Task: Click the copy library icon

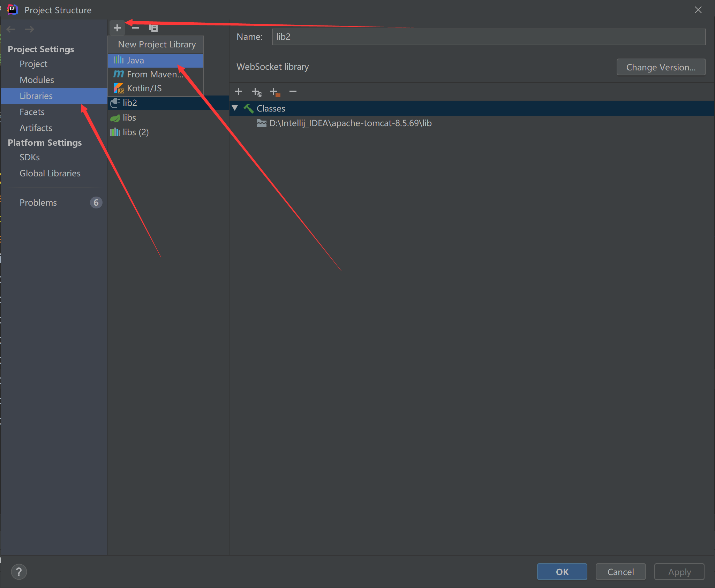Action: click(x=153, y=28)
